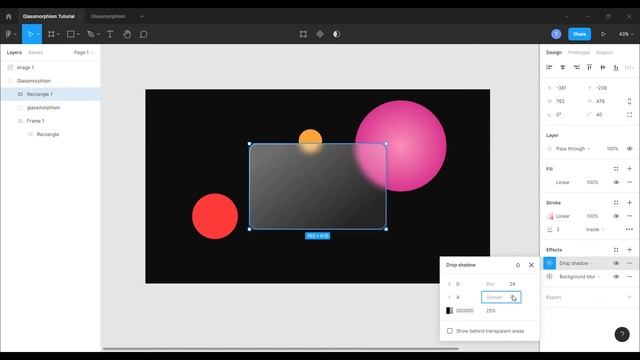Open the Page 1 dropdown
640x360 pixels.
[83, 53]
